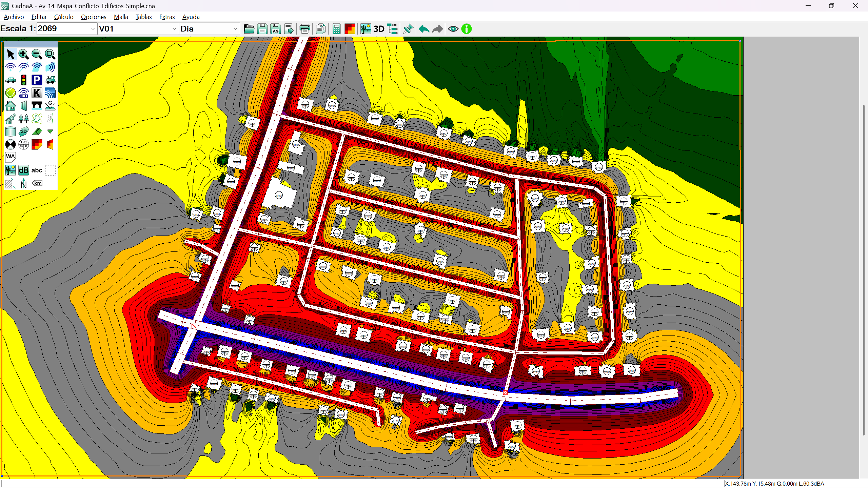Select the contour line terrain tool
This screenshot has height=488, width=868.
37,119
